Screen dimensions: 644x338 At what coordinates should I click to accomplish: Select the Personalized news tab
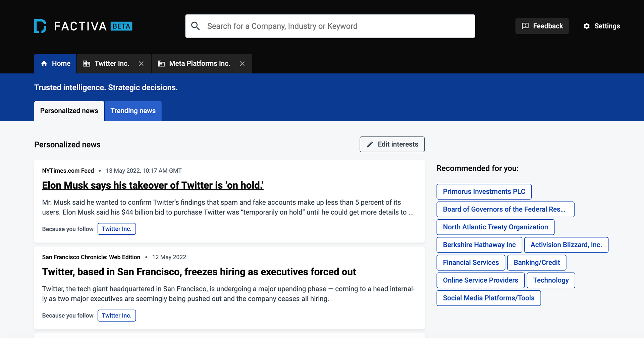[69, 111]
